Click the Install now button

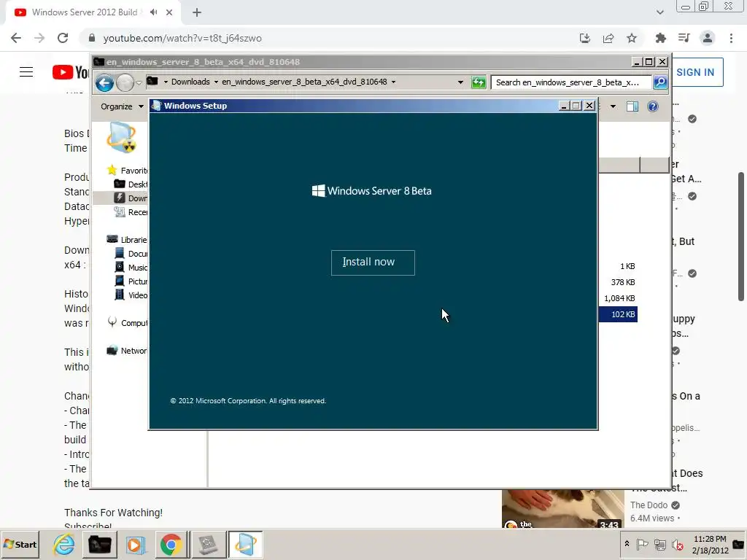point(373,262)
